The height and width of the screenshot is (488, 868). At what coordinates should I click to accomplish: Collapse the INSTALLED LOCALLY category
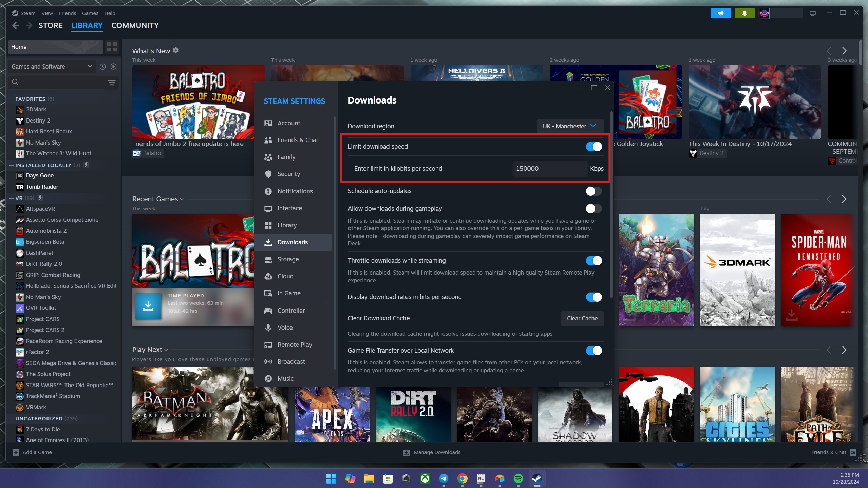(12, 165)
